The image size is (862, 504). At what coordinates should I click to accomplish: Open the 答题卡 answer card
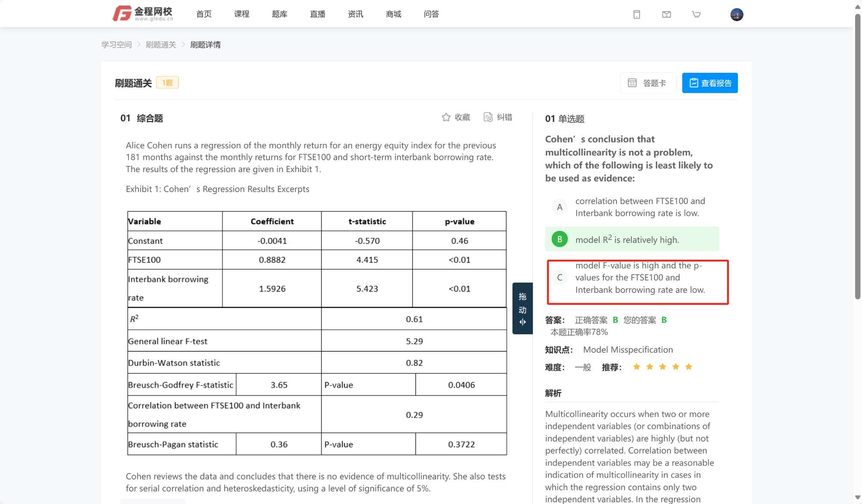click(x=648, y=83)
